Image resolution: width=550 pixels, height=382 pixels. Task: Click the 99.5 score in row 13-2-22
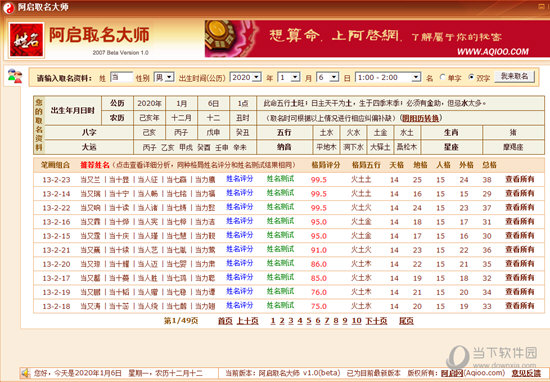(318, 208)
